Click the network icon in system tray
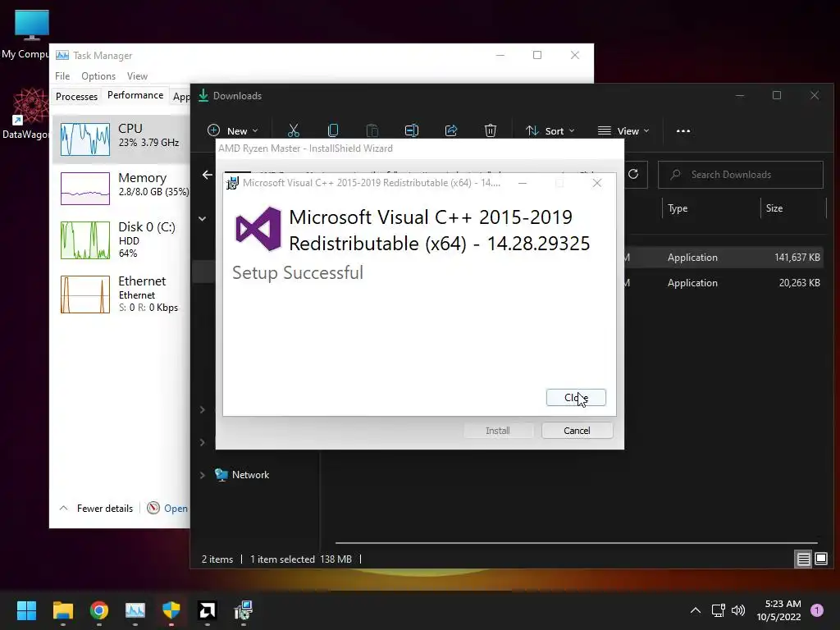The image size is (840, 630). click(719, 610)
